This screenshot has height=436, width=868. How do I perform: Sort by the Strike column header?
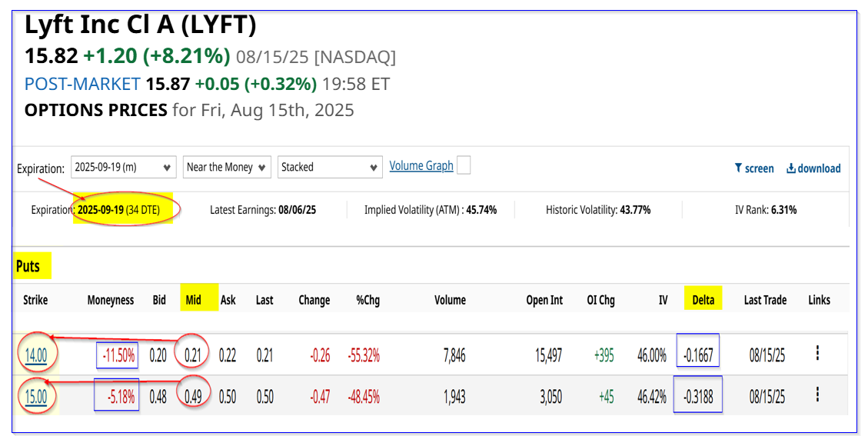(x=35, y=300)
